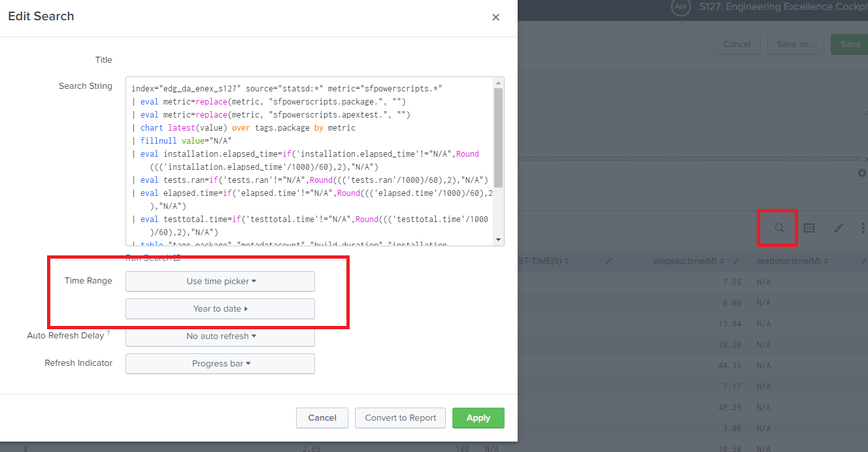Image resolution: width=868 pixels, height=452 pixels.
Task: Click the dashboard Cancel button
Action: (737, 44)
